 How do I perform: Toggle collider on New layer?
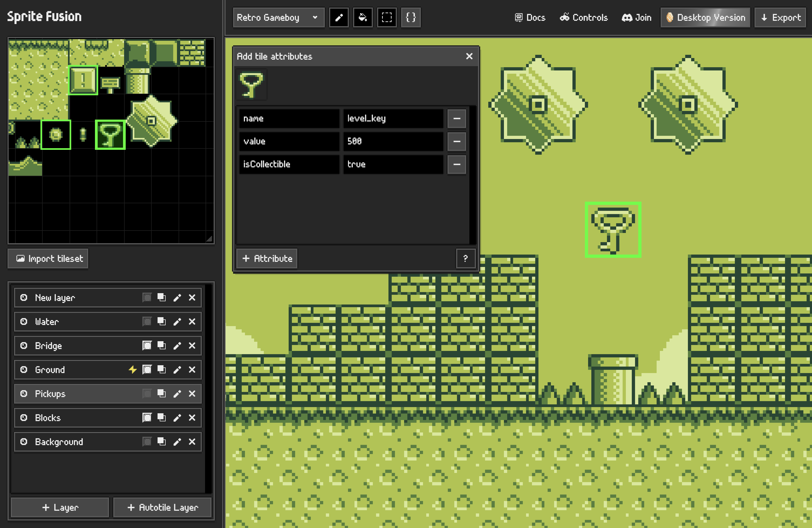click(147, 298)
